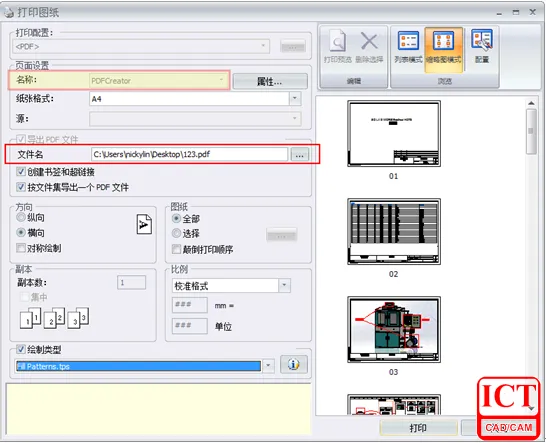
Task: Click the thumbnail list scrollbar up arrow
Action: point(531,103)
